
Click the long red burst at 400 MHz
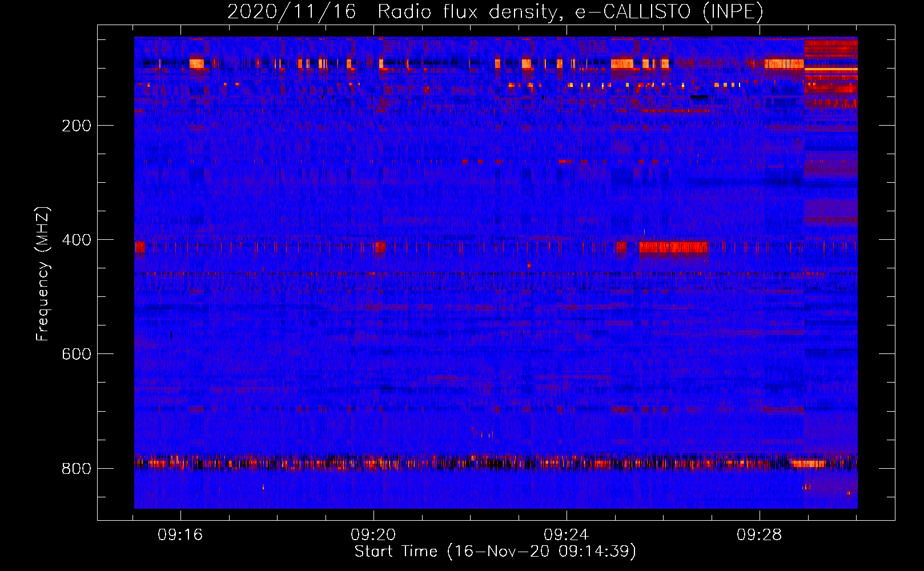click(x=673, y=247)
